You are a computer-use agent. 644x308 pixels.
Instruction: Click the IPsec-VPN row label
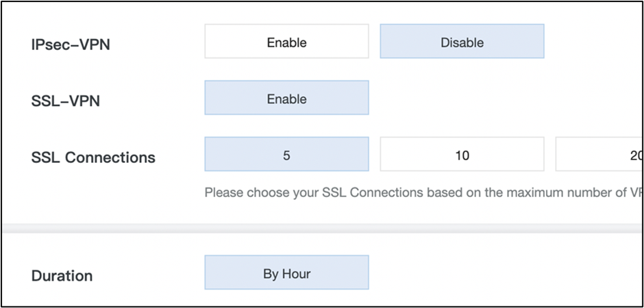tap(71, 43)
